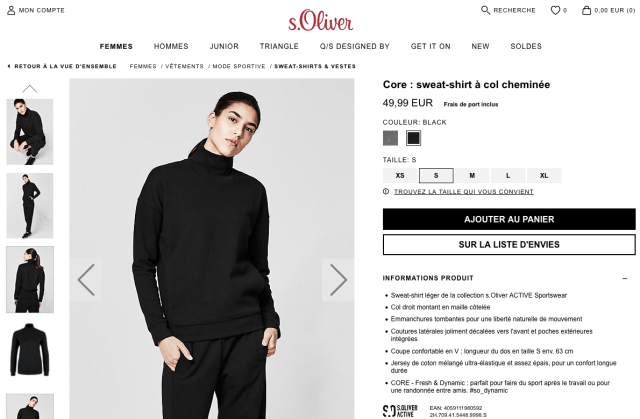Select size XS

400,175
